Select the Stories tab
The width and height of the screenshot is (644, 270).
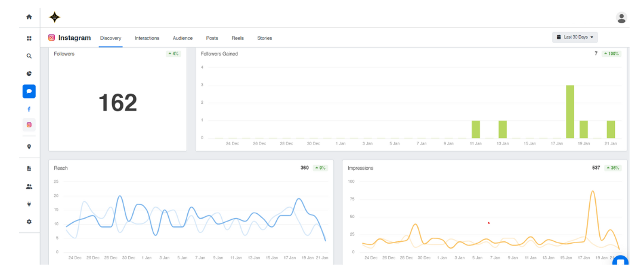[x=264, y=38]
